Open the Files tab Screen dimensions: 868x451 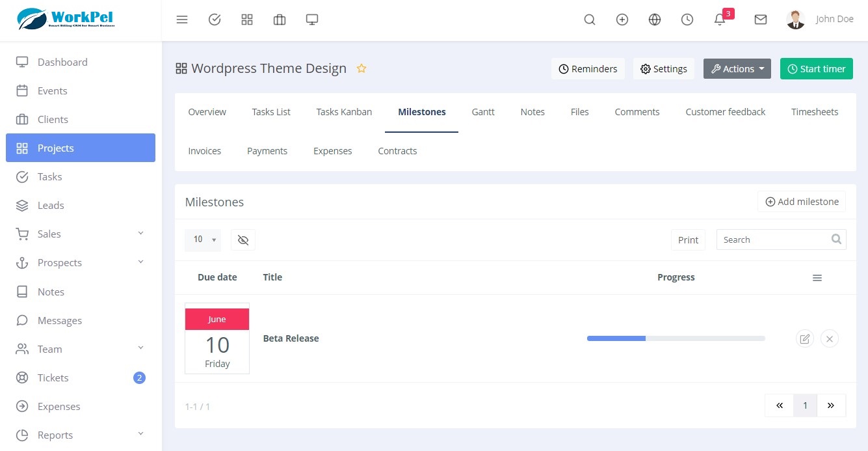pyautogui.click(x=580, y=112)
